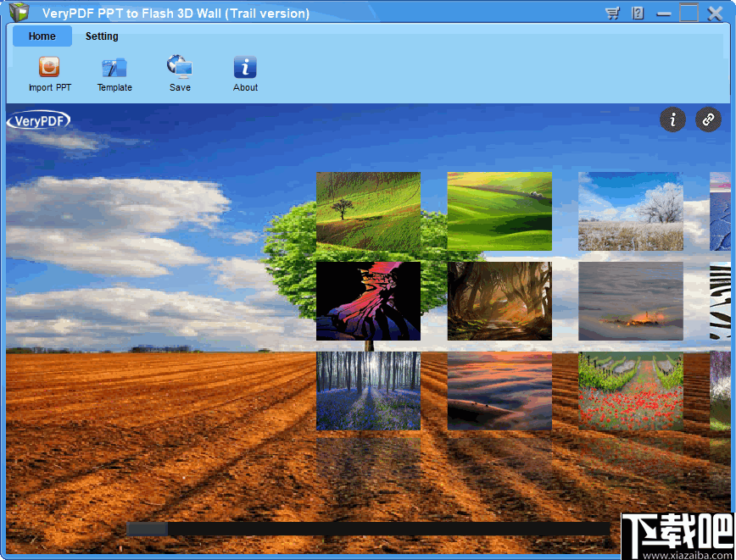This screenshot has width=736, height=560.
Task: Click the Import PPT toolbar icon
Action: coord(48,72)
